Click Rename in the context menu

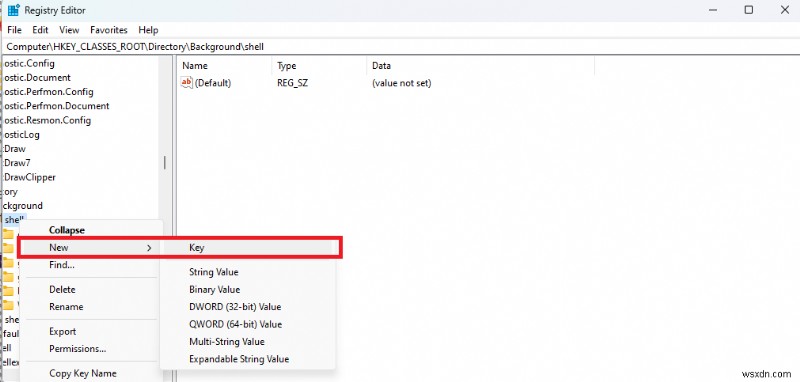coord(66,307)
